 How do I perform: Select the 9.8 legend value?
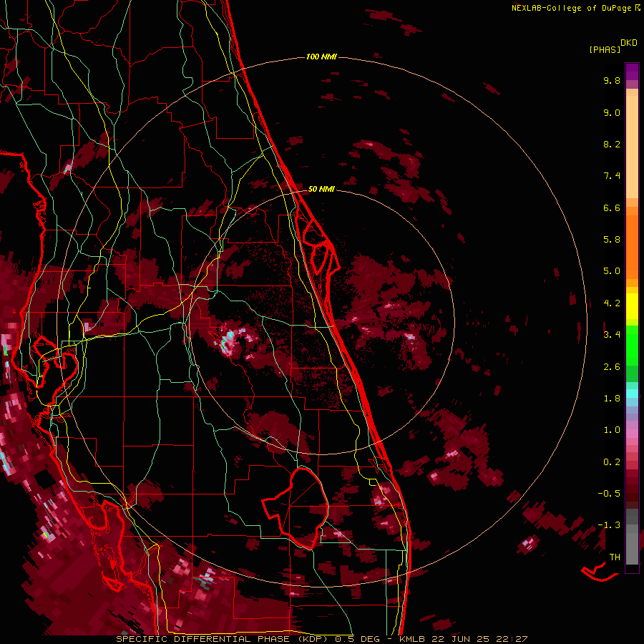(x=612, y=80)
